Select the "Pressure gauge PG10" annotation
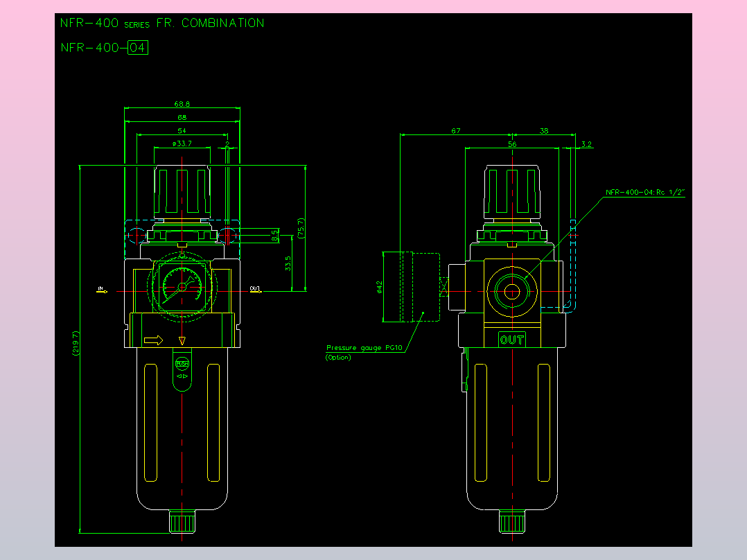This screenshot has width=747, height=560. (364, 348)
